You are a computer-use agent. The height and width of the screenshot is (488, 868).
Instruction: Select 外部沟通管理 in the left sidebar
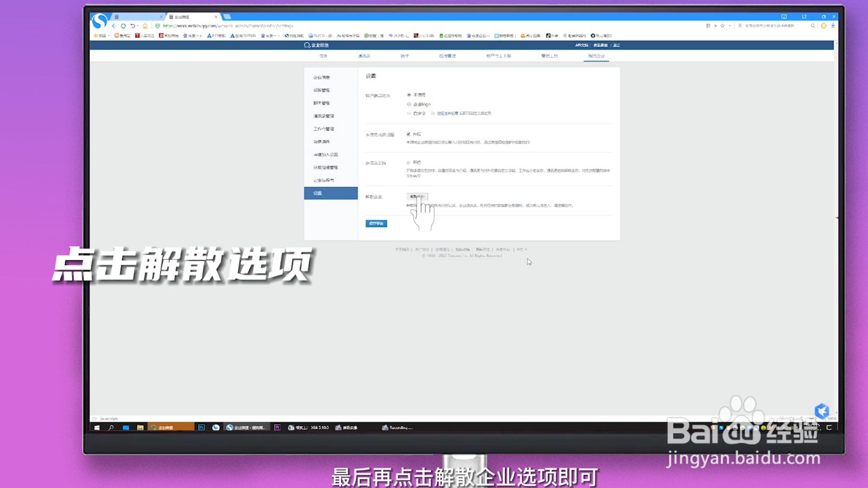point(325,168)
